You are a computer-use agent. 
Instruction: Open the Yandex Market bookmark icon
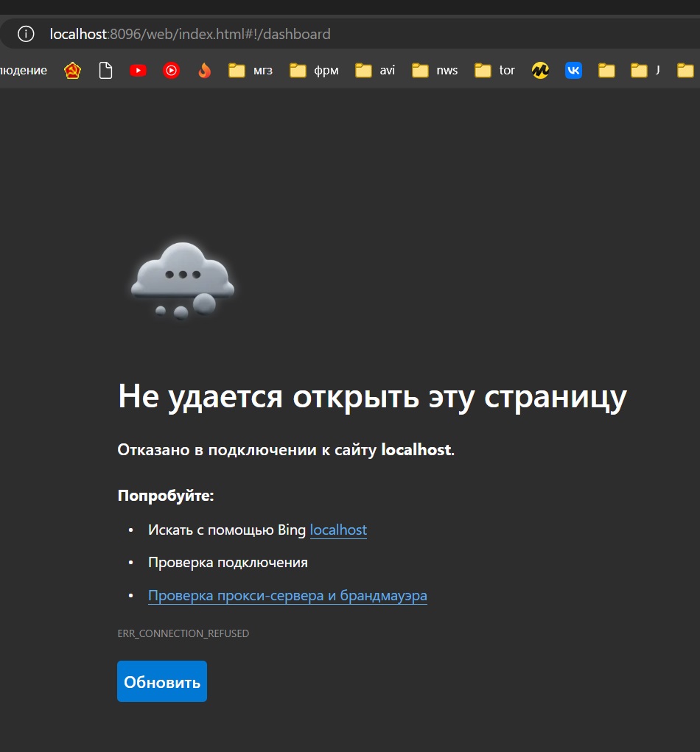pos(540,71)
